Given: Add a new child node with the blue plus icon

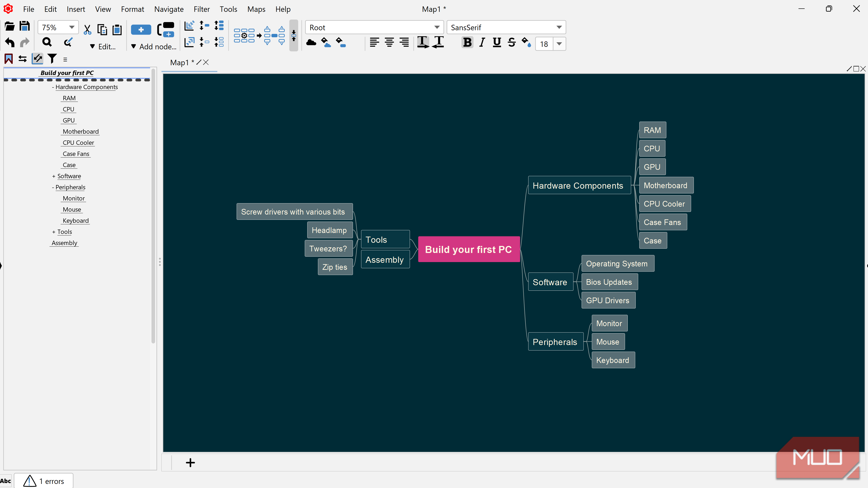Looking at the screenshot, I should (141, 30).
